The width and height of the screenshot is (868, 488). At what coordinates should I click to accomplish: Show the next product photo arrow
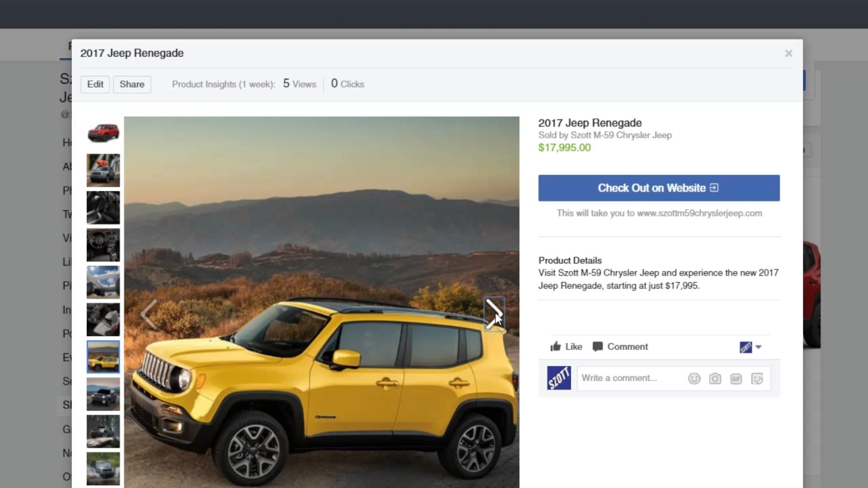point(494,314)
